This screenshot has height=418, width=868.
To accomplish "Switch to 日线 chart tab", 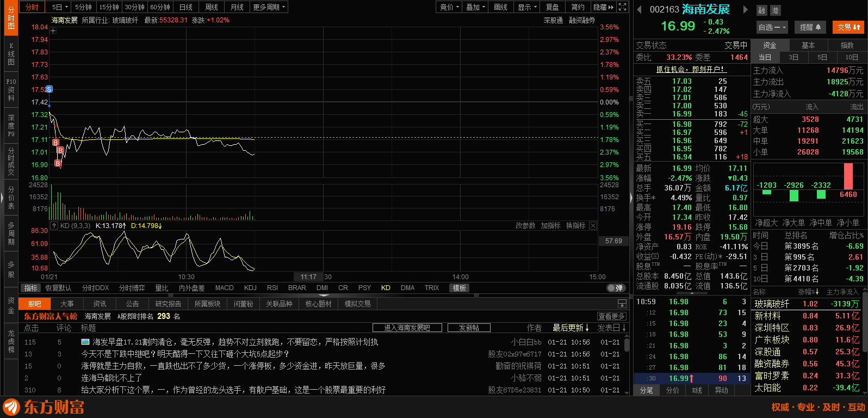I will click(186, 7).
